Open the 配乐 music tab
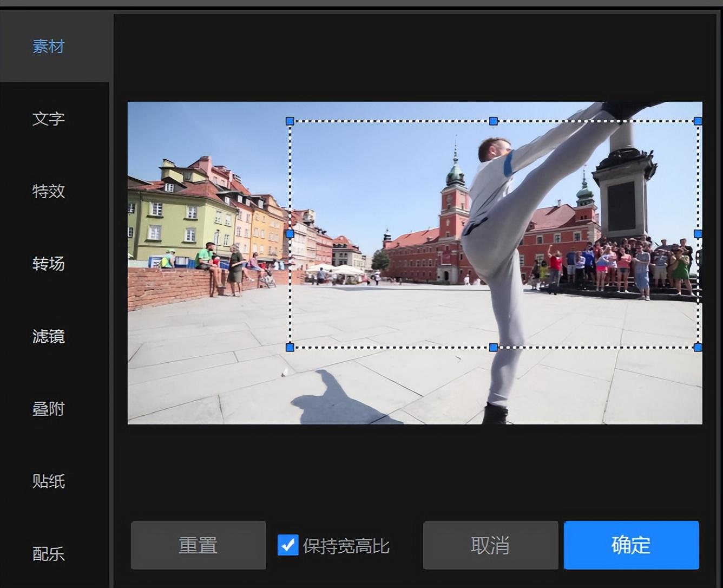 pyautogui.click(x=49, y=554)
